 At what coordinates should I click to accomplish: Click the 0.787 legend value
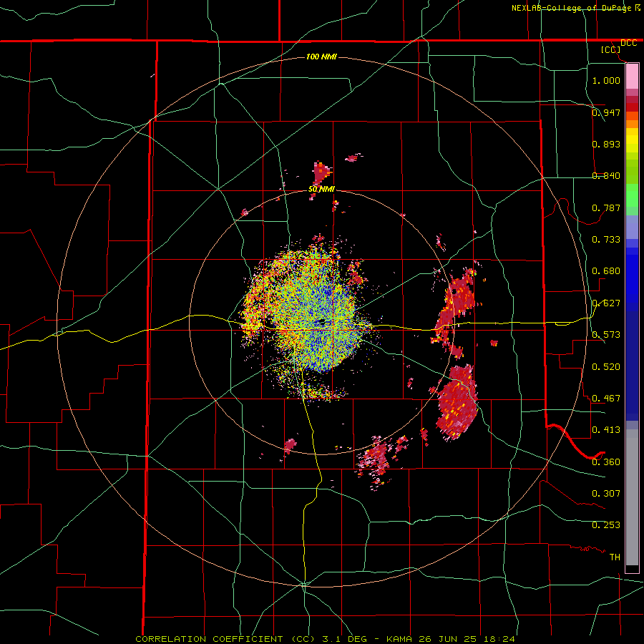[x=606, y=208]
